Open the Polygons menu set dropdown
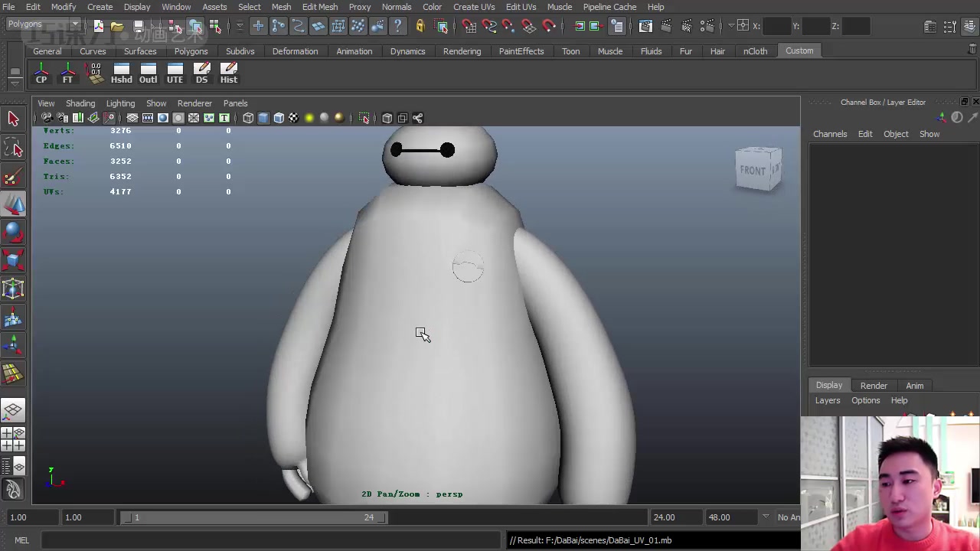The width and height of the screenshot is (980, 551). [42, 24]
